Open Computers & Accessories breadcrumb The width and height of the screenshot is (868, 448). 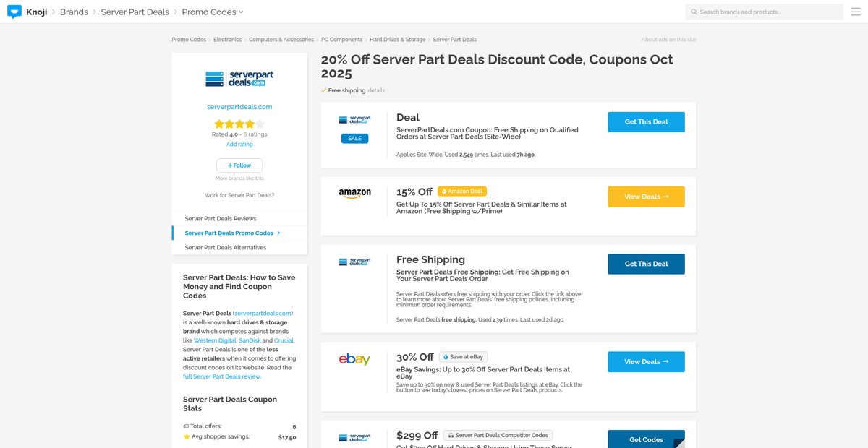pyautogui.click(x=281, y=40)
